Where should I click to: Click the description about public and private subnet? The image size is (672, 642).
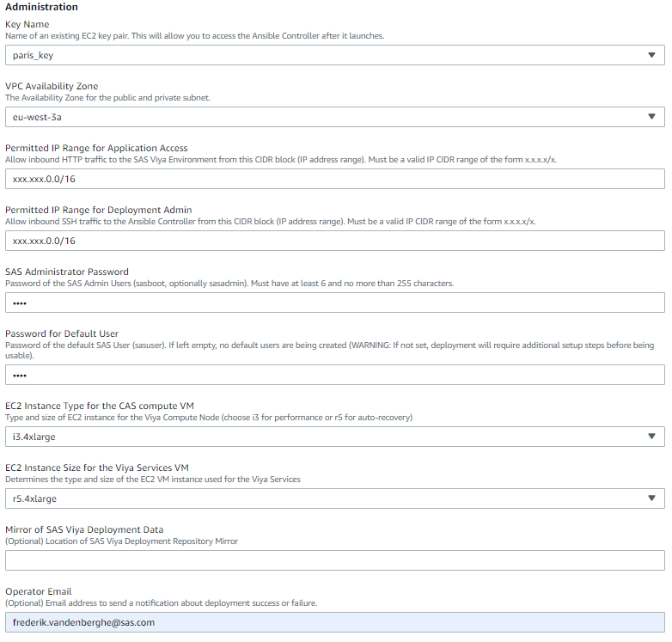tap(107, 98)
